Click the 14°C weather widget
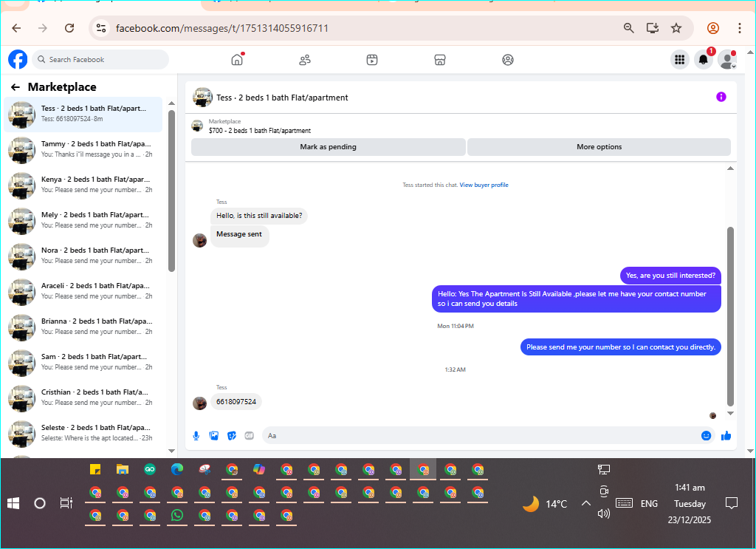 pos(545,504)
